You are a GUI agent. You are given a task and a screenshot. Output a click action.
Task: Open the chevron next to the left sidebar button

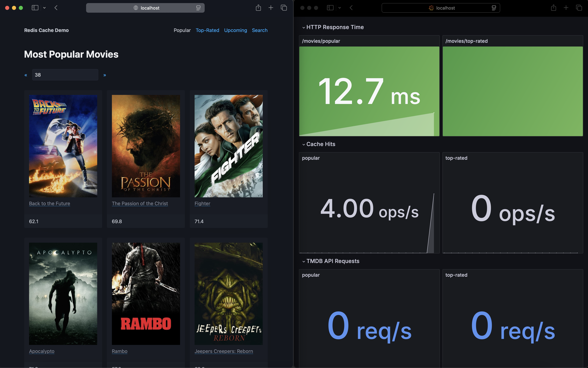click(44, 8)
